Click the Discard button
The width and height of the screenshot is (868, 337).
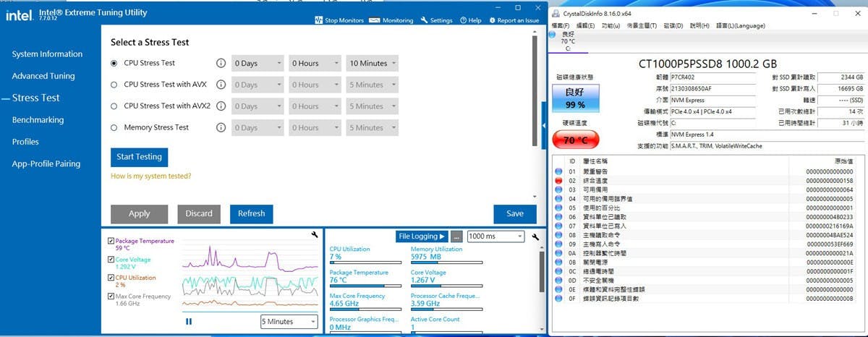pos(199,213)
